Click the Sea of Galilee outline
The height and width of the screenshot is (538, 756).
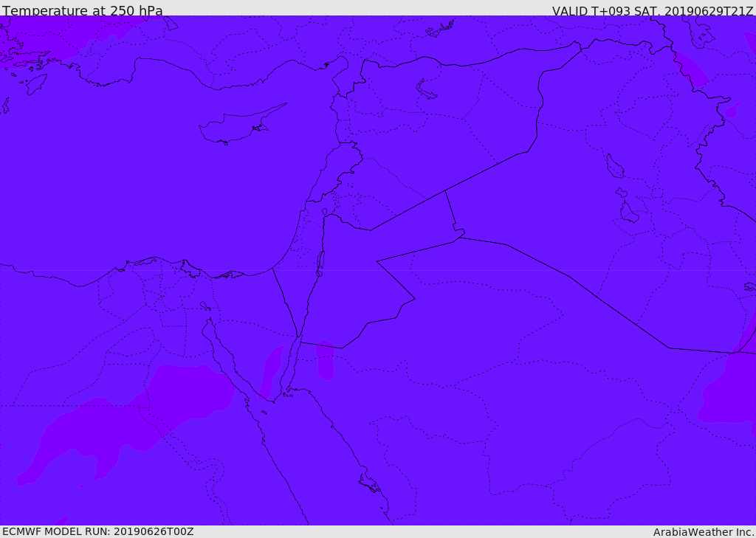(x=325, y=212)
